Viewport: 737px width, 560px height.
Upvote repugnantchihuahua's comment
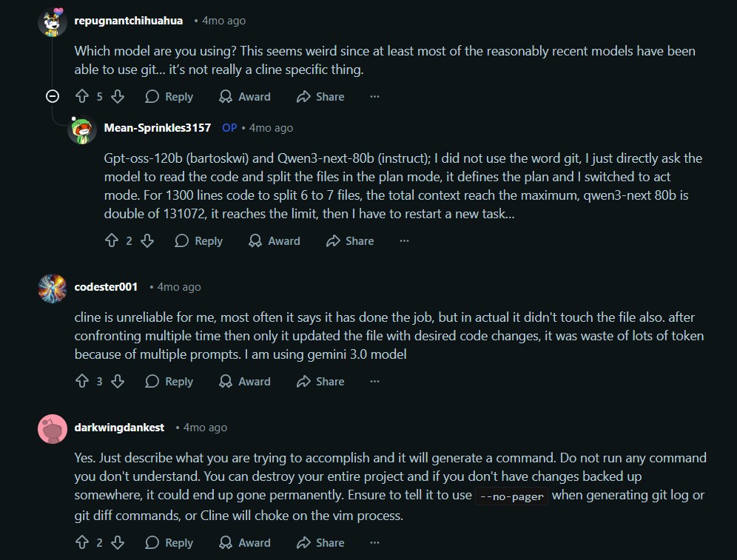[82, 97]
